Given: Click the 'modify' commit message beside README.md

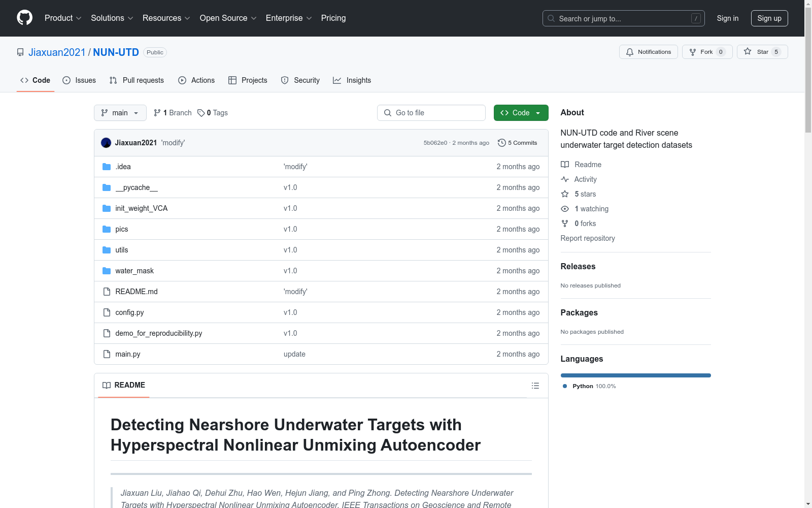Looking at the screenshot, I should (295, 292).
